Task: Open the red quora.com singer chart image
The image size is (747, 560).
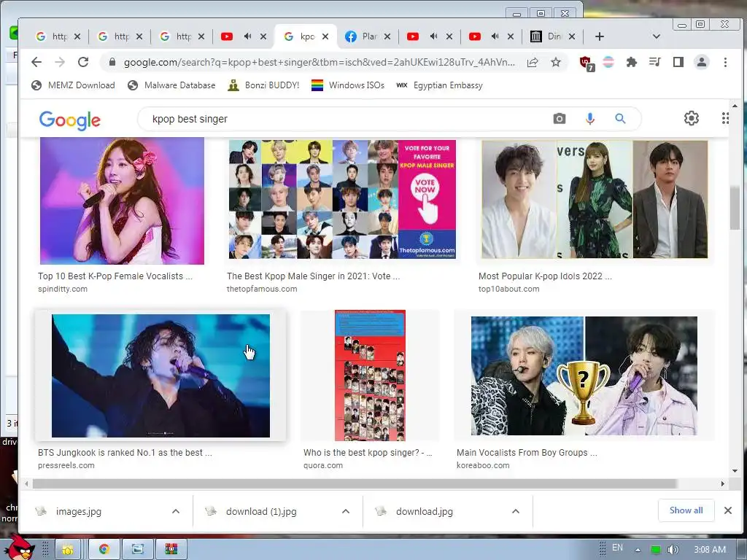Action: click(x=370, y=376)
